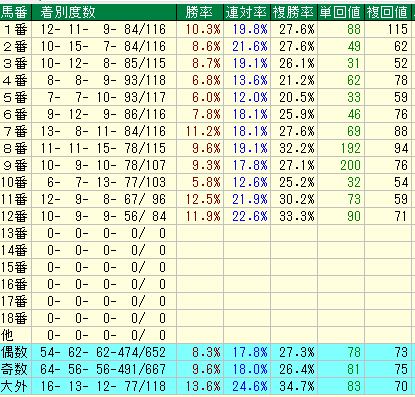Select the 8番 row label
The width and height of the screenshot is (415, 397).
[15, 149]
